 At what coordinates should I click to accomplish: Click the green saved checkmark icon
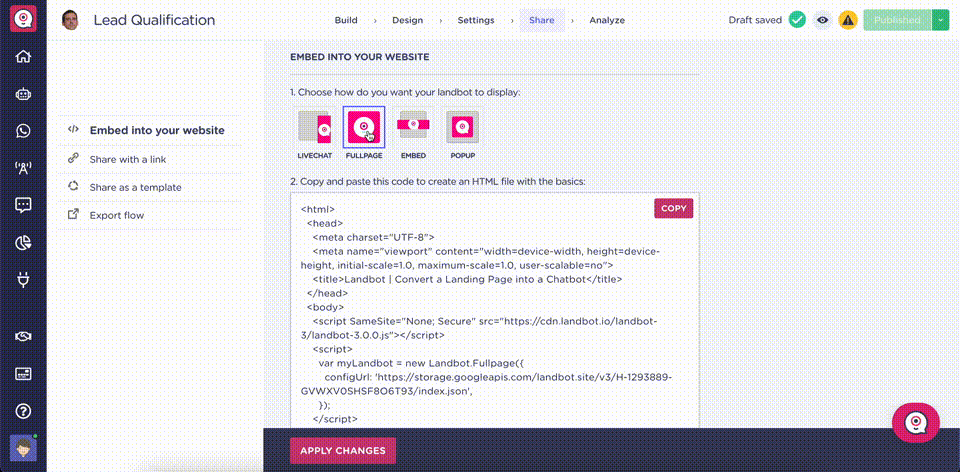tap(797, 20)
